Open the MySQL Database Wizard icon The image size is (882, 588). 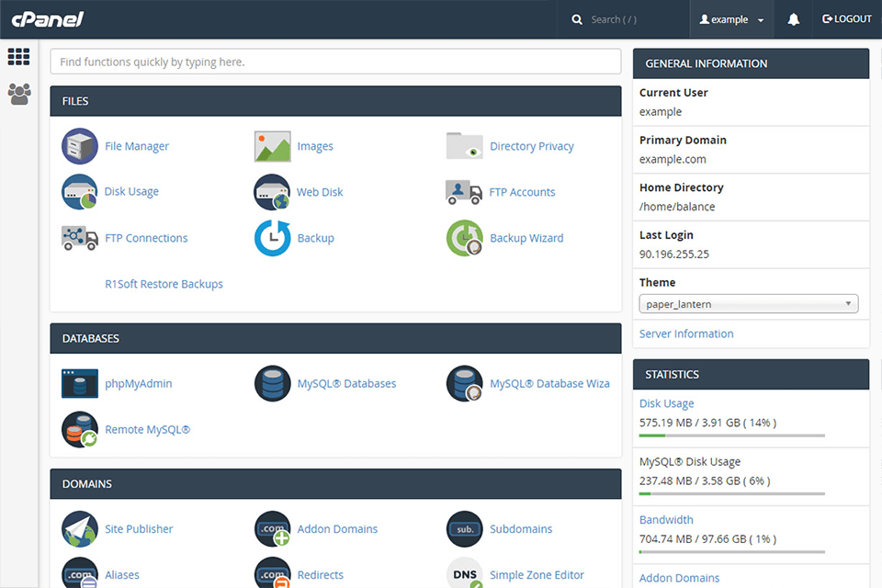pyautogui.click(x=464, y=383)
